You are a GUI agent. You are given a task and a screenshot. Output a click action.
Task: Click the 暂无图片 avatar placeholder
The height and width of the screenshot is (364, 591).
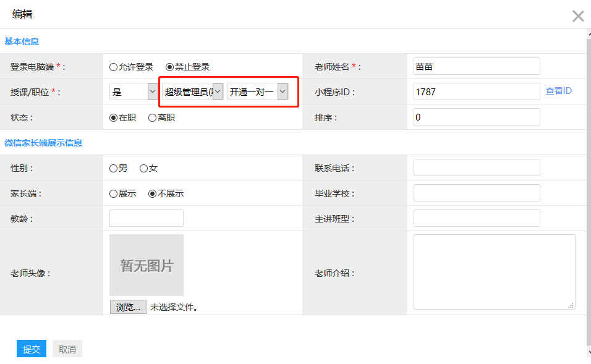147,265
